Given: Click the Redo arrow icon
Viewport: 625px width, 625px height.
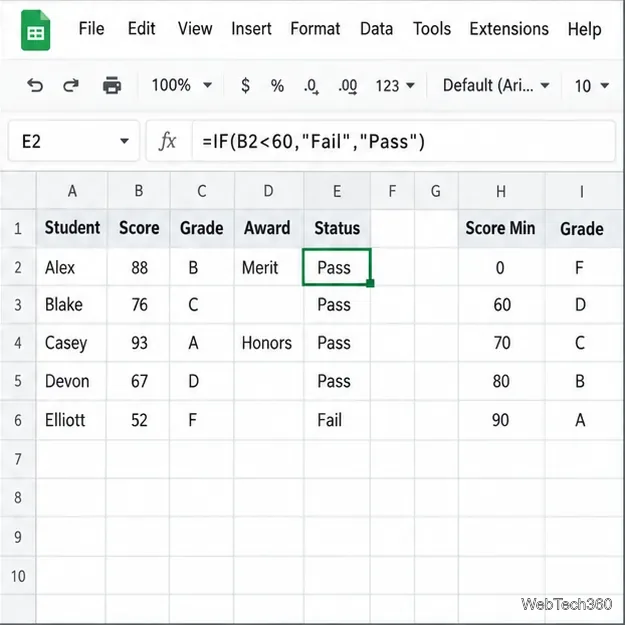Looking at the screenshot, I should point(71,85).
